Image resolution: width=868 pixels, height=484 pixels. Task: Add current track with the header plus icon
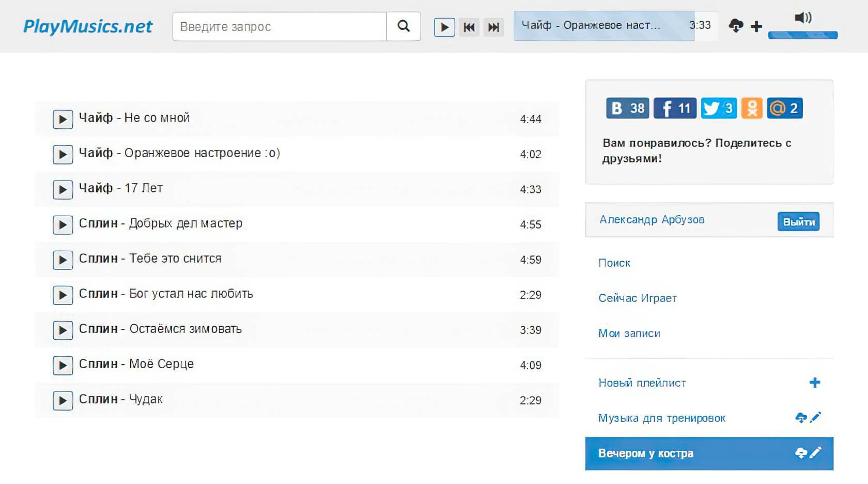(756, 26)
